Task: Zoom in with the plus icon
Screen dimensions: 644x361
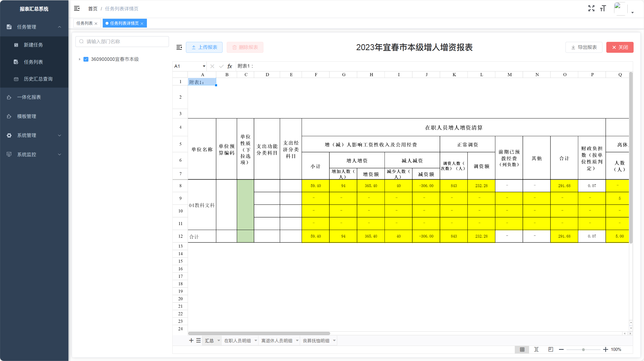Action: coord(606,350)
